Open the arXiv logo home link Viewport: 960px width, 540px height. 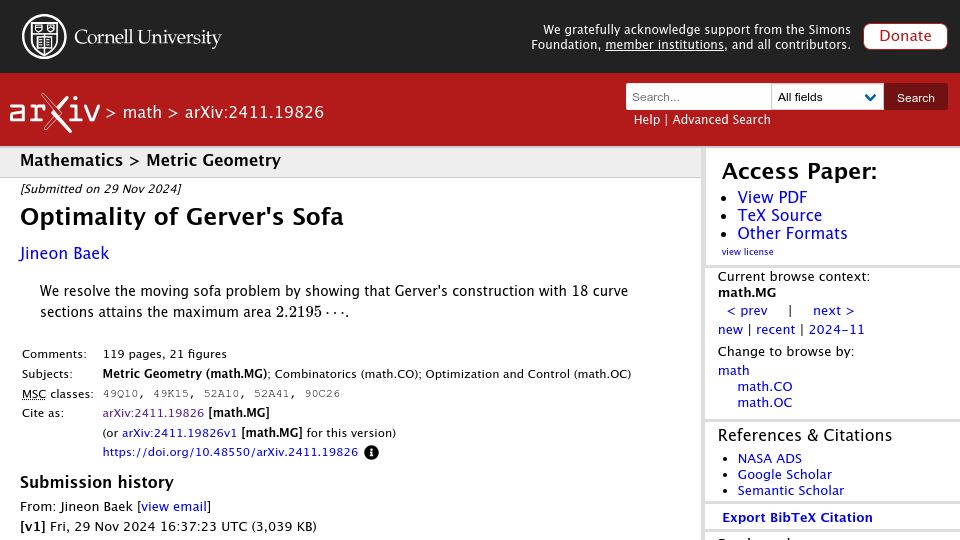[54, 113]
